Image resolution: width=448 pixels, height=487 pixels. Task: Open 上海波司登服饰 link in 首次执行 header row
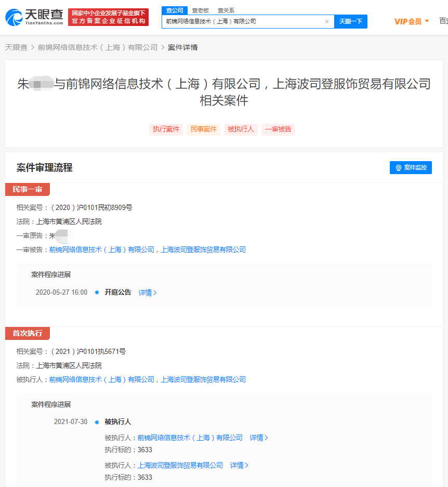(x=203, y=379)
